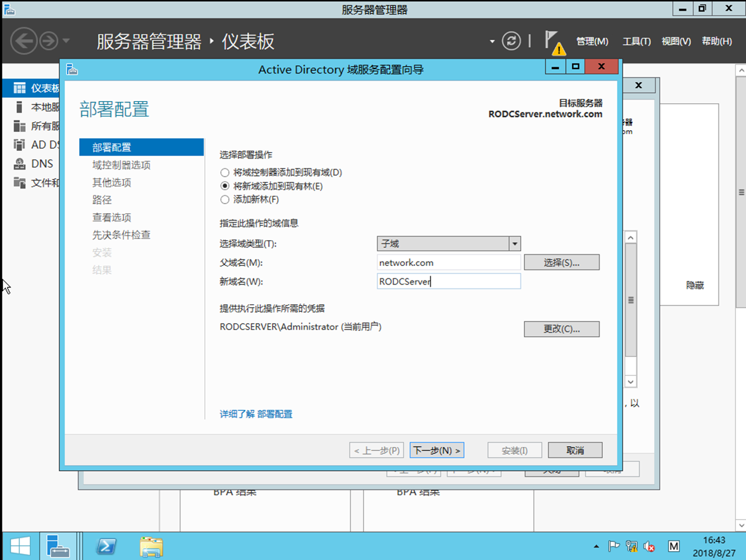Select the 先决条件检查 wizard step

(121, 235)
